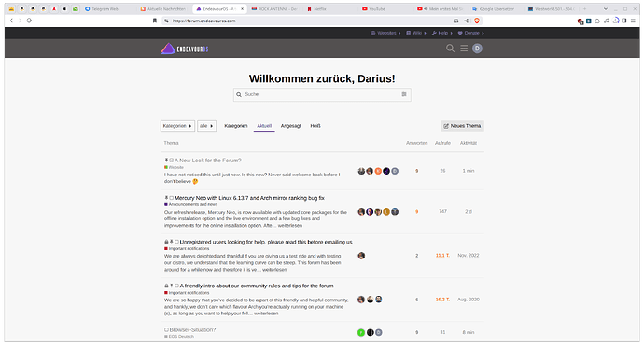This screenshot has width=644, height=349.
Task: Expand the Websites menu in the top bar
Action: [385, 33]
